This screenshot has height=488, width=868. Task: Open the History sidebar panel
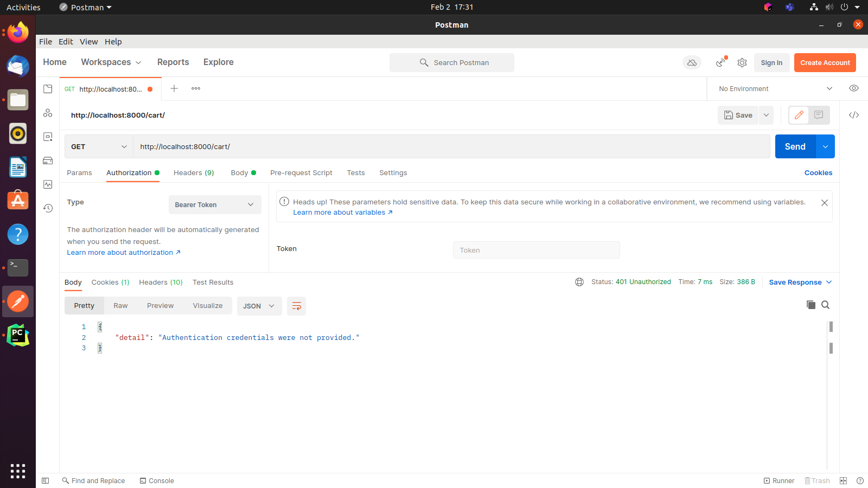(48, 208)
